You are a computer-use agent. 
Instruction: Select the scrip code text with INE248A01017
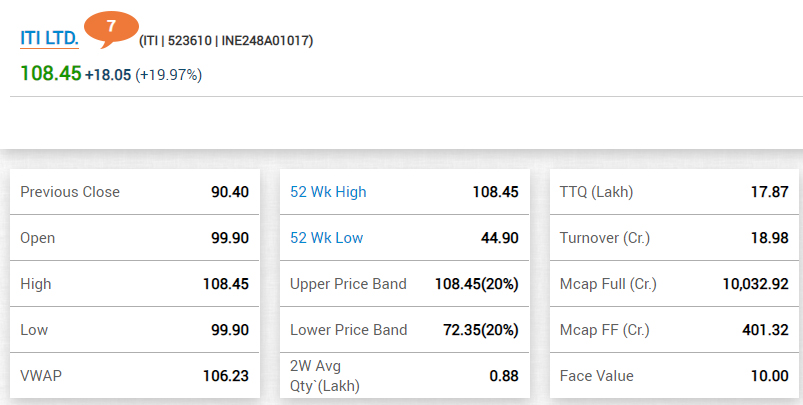click(x=226, y=41)
